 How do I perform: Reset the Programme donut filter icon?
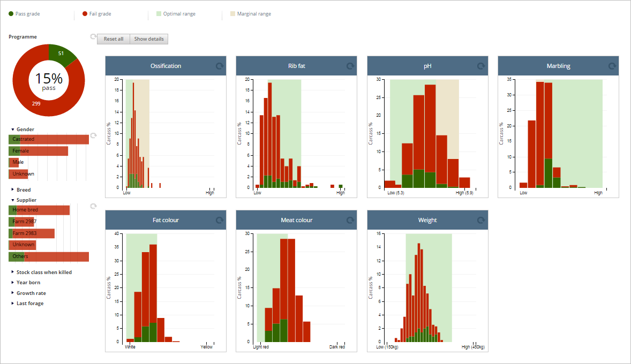pos(93,36)
